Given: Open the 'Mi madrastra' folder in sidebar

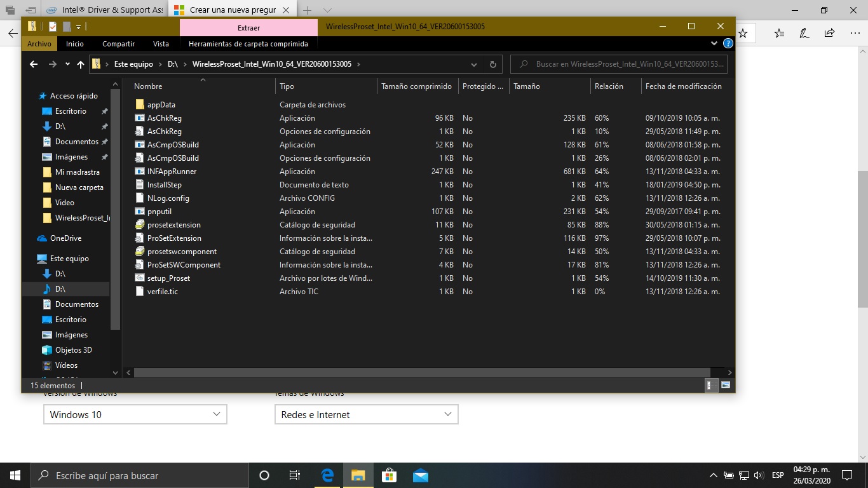Looking at the screenshot, I should click(x=77, y=172).
